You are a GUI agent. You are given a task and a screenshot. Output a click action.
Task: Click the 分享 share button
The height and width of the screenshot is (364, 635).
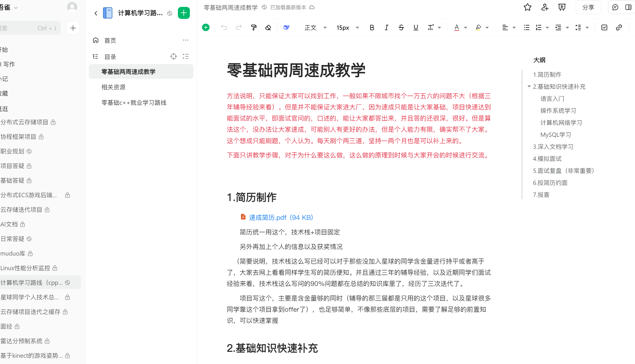[588, 7]
